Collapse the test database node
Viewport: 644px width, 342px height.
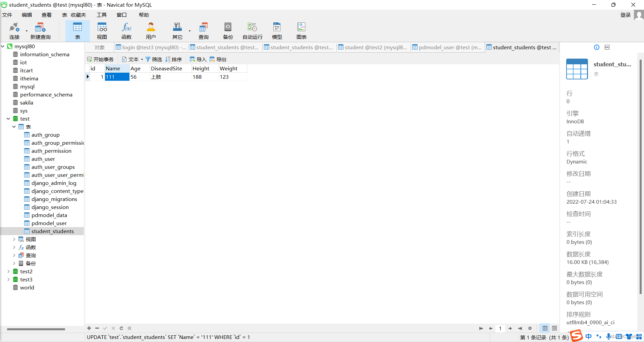[x=8, y=119]
